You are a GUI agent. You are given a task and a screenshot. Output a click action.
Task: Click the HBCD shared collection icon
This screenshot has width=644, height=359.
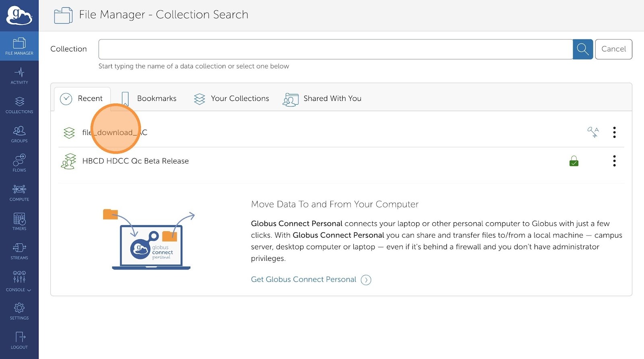click(69, 161)
